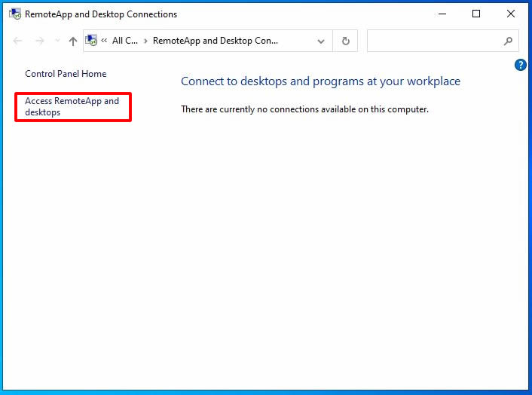The image size is (532, 395).
Task: Click heading 'Connect to desktops and programs at your workplace'
Action: coord(320,81)
